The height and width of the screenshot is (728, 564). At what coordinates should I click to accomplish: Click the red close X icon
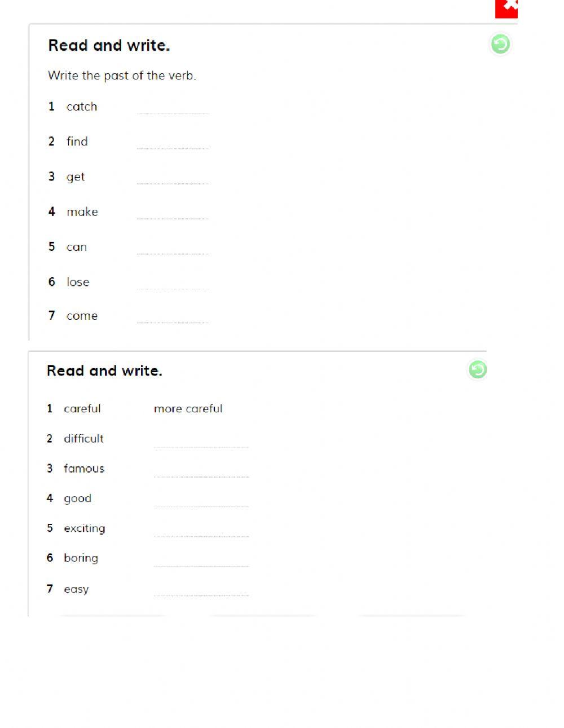507,7
